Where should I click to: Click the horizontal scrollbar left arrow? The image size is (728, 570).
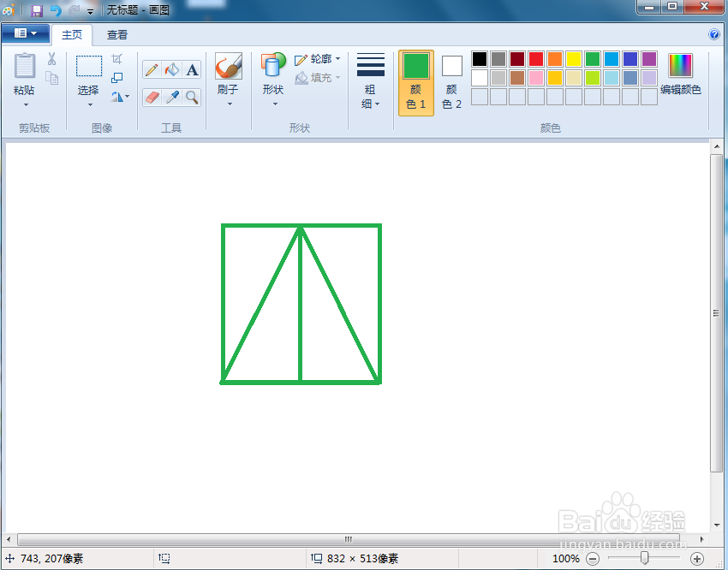(9, 539)
